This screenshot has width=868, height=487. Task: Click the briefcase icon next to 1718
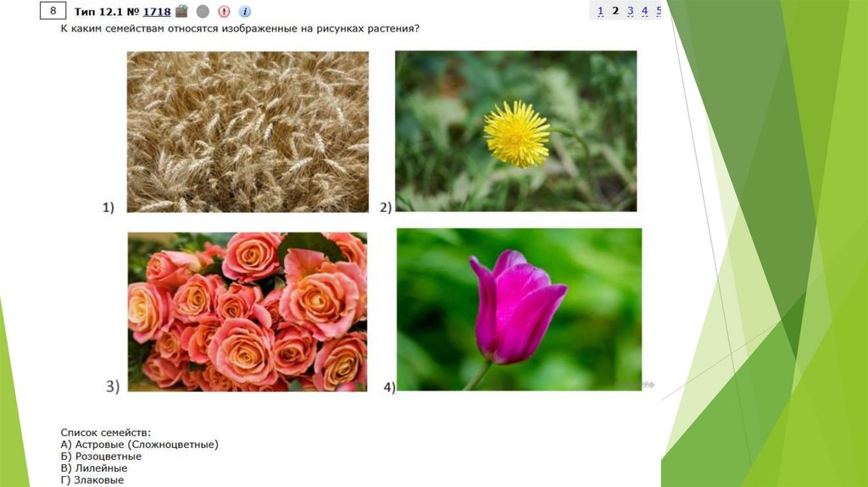point(181,10)
